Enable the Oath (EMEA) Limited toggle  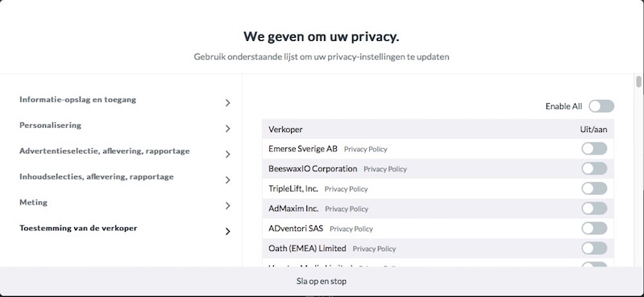(x=594, y=248)
